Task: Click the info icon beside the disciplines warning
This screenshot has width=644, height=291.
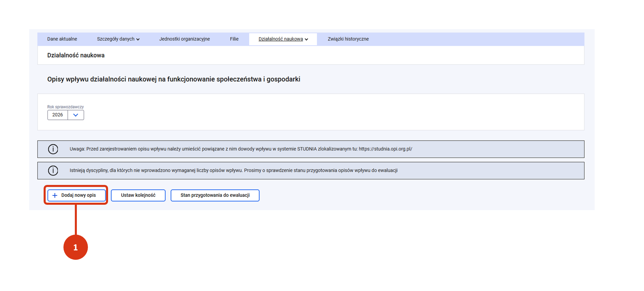Action: click(53, 171)
